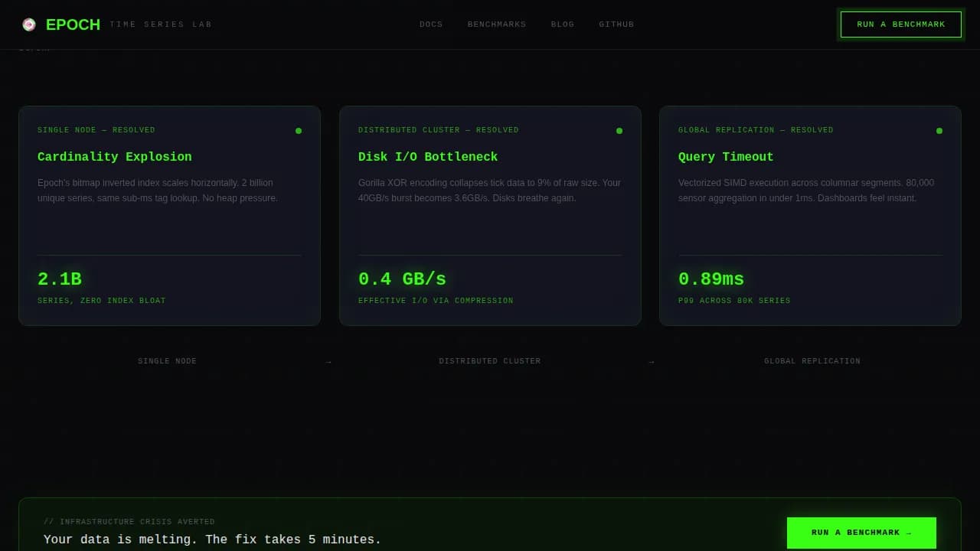Click 'Global Replication — Resolved' card header
Screen dimensions: 980x551
(756, 130)
